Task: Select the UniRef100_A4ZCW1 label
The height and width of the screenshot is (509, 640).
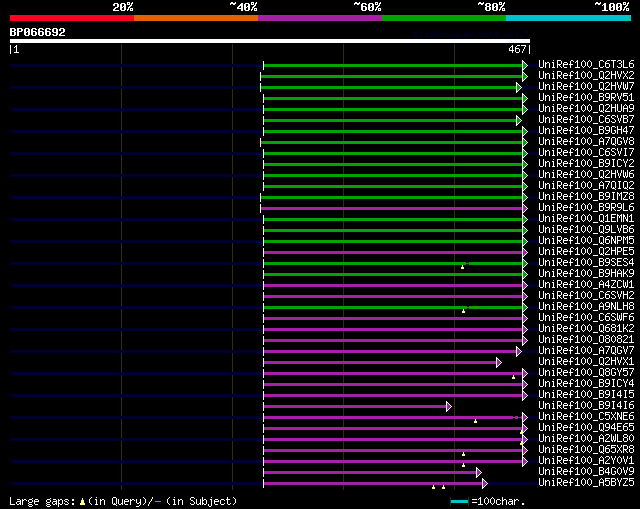Action: [586, 285]
